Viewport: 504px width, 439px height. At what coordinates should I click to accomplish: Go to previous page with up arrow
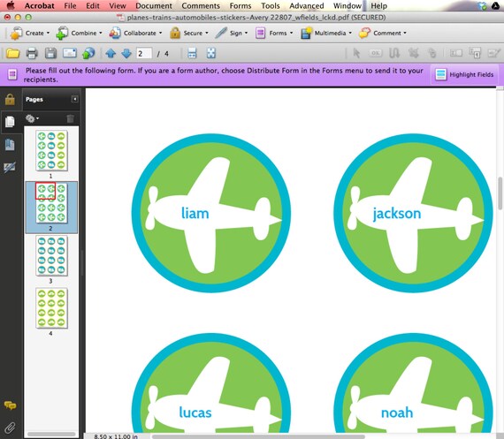point(111,53)
